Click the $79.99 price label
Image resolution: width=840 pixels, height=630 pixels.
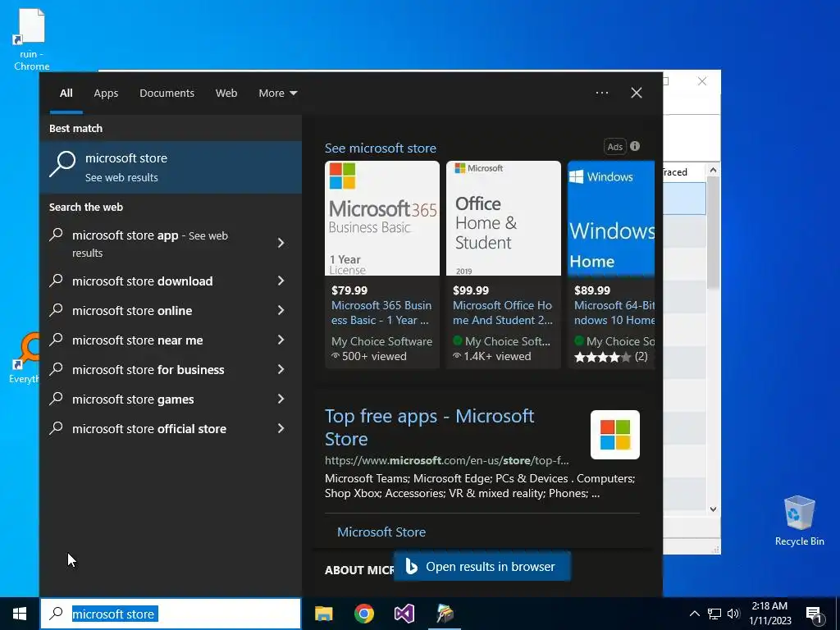point(349,290)
